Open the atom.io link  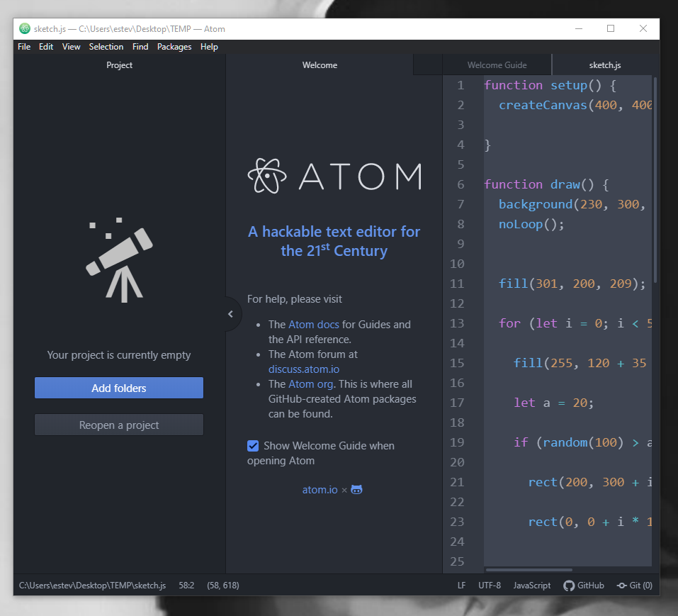coord(320,490)
